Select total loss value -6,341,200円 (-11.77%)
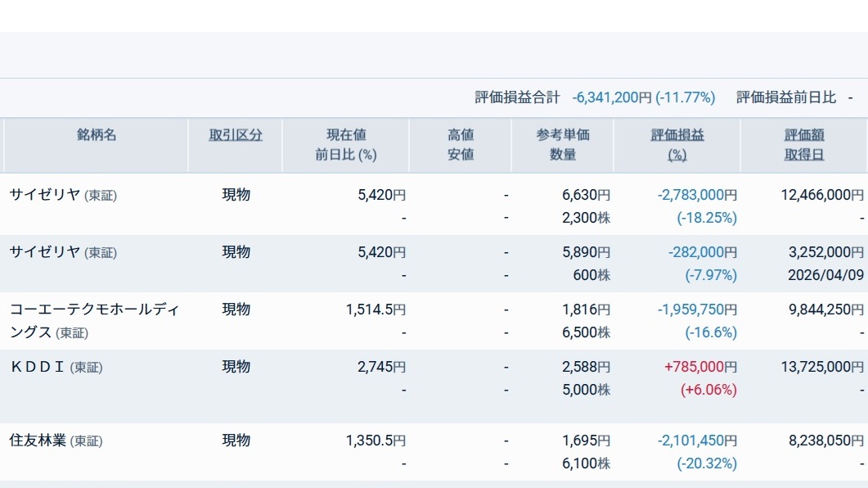Screen dimensions: 868x488 (644, 97)
